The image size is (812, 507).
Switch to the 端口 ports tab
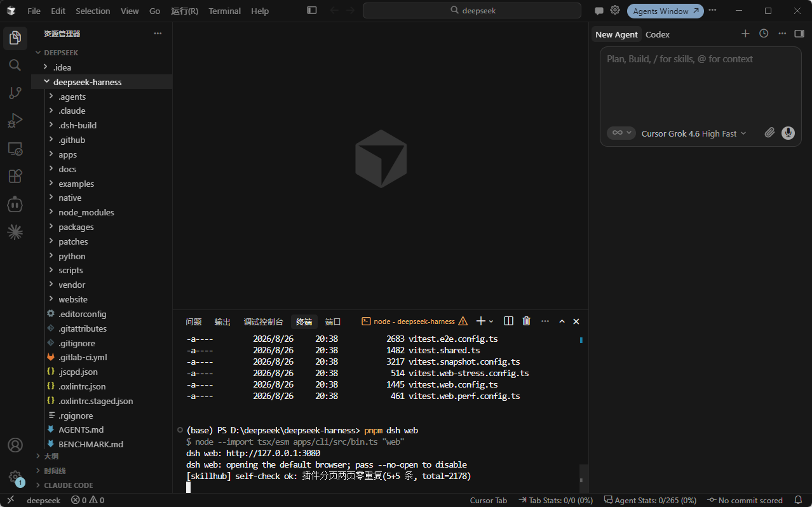(333, 321)
